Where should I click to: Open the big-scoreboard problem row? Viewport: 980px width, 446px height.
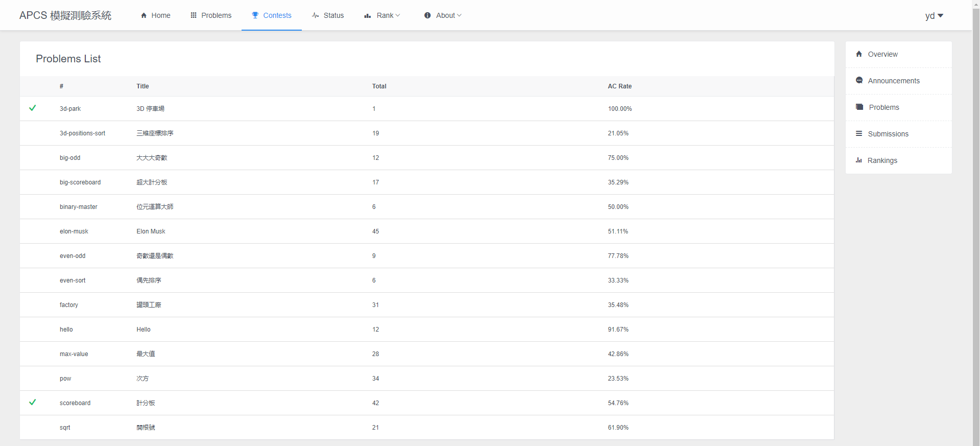point(80,182)
